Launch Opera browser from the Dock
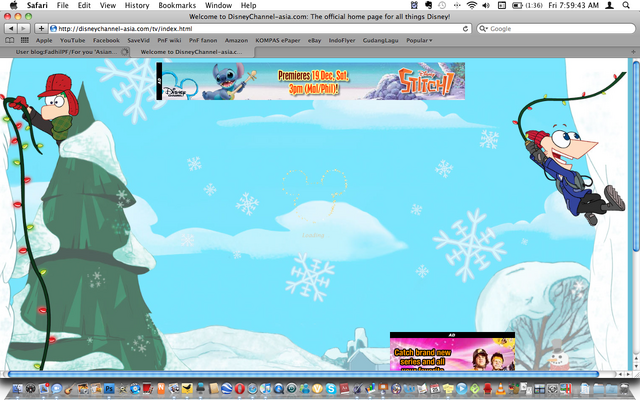The image size is (640, 400). pyautogui.click(x=240, y=389)
